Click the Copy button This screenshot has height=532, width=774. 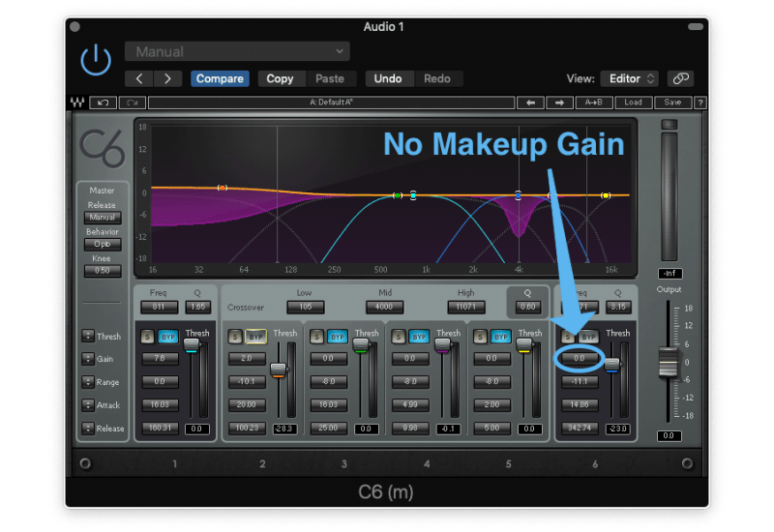(x=280, y=79)
